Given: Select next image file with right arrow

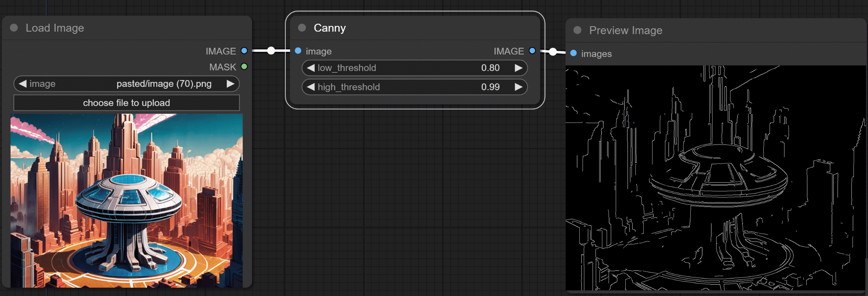Looking at the screenshot, I should 230,84.
